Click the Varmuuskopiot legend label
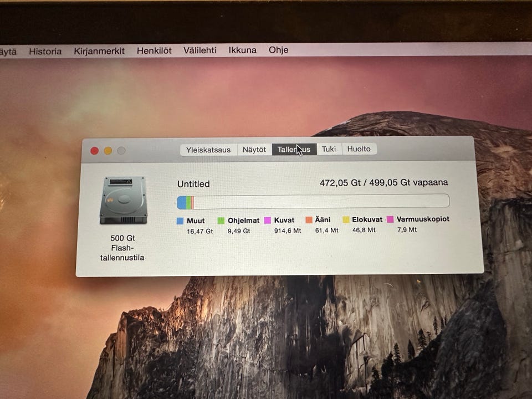 [423, 219]
